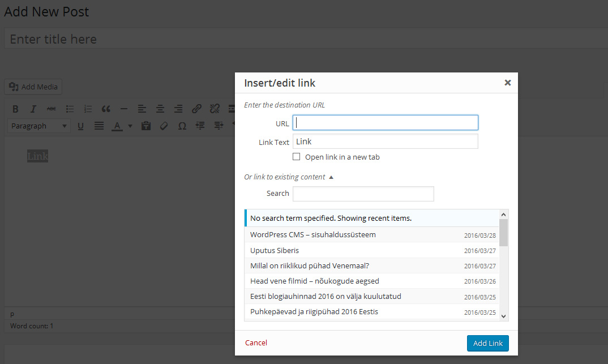Image resolution: width=608 pixels, height=364 pixels.
Task: Click the insert link chain icon
Action: point(196,109)
